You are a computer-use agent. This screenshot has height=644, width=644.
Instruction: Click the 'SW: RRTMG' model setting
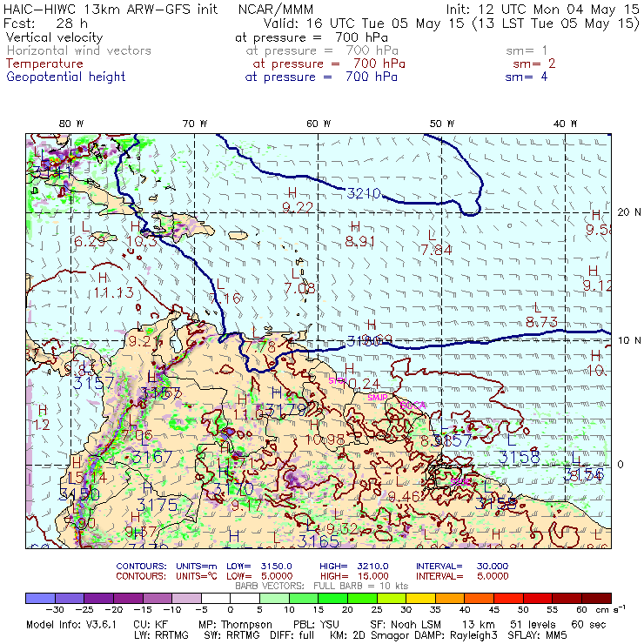pos(231,635)
